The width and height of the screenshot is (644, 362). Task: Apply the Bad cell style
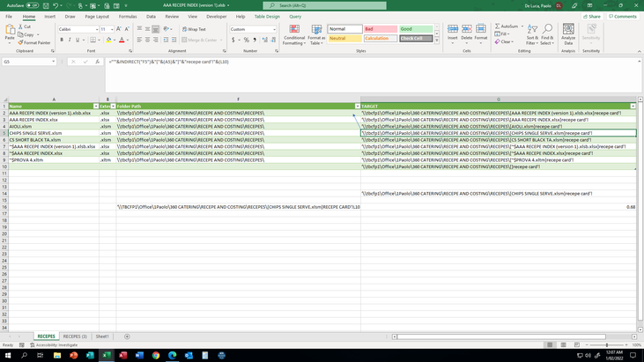[381, 29]
